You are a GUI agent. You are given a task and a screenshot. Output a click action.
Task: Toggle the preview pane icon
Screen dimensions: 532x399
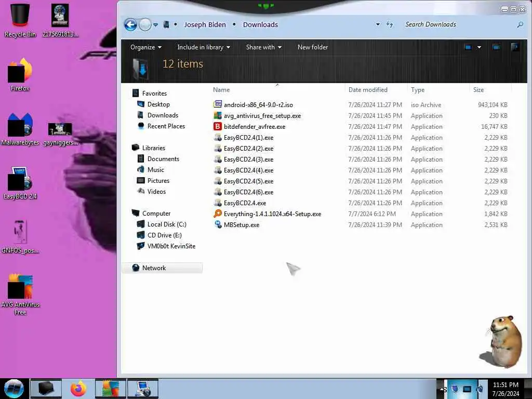click(496, 47)
